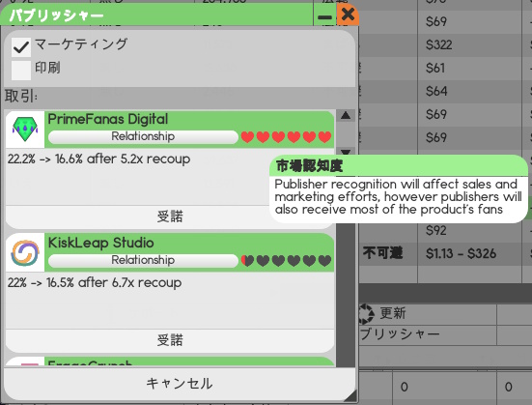532x405 pixels.
Task: Enable the 印刷 checkbox
Action: [21, 71]
